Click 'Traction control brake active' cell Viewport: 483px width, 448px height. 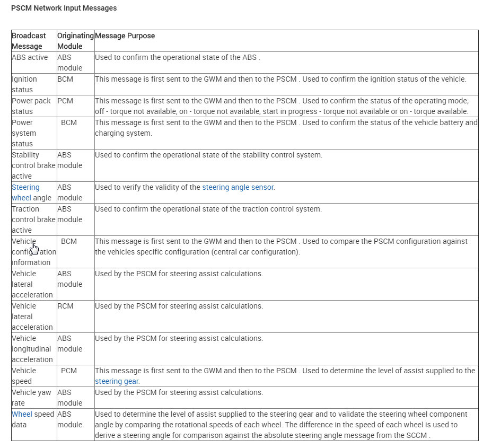coord(34,219)
